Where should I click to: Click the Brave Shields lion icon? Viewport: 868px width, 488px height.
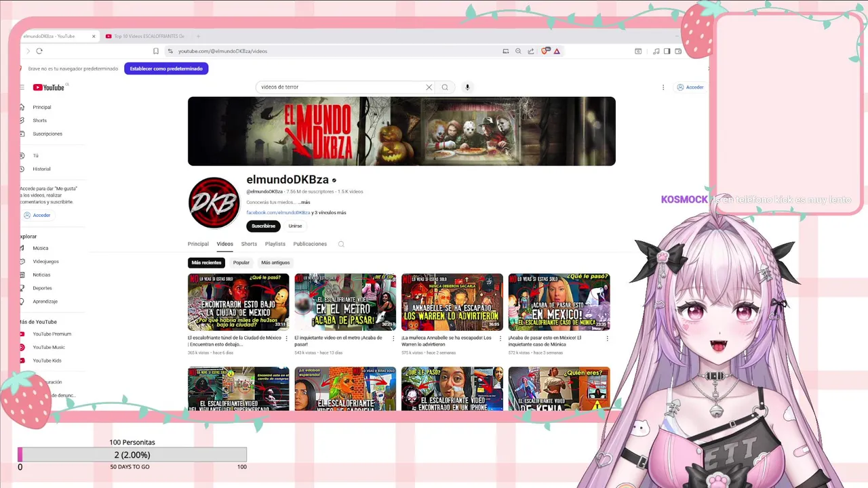pyautogui.click(x=545, y=51)
